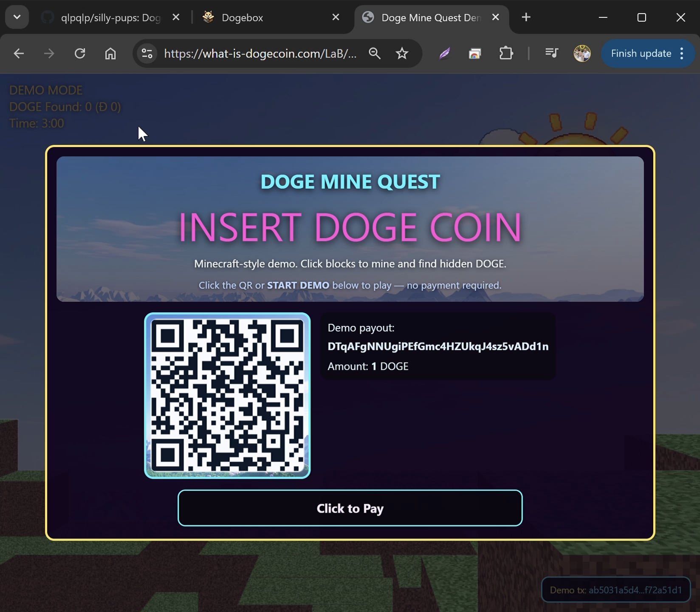Click the Finish update button
Image resolution: width=700 pixels, height=612 pixels.
[641, 54]
